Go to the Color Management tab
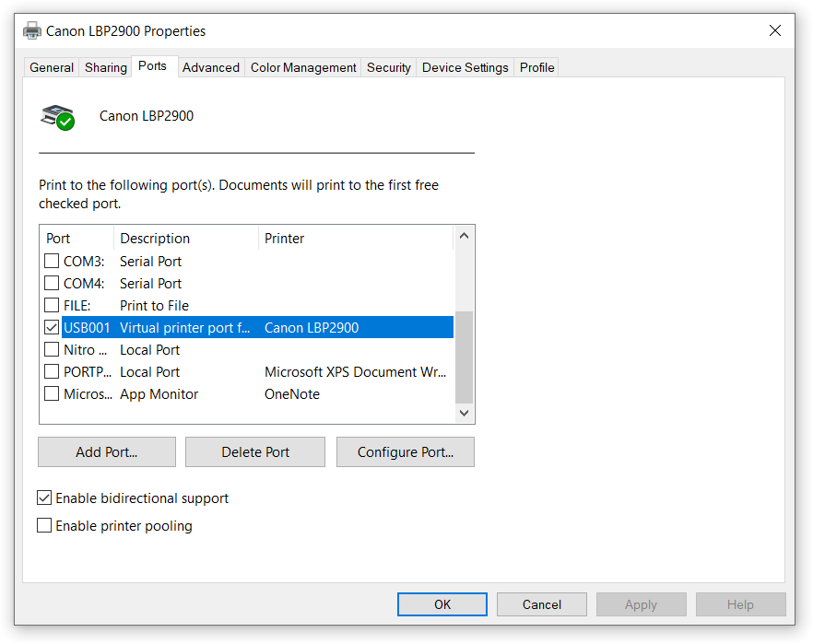Image resolution: width=813 pixels, height=644 pixels. pos(303,67)
